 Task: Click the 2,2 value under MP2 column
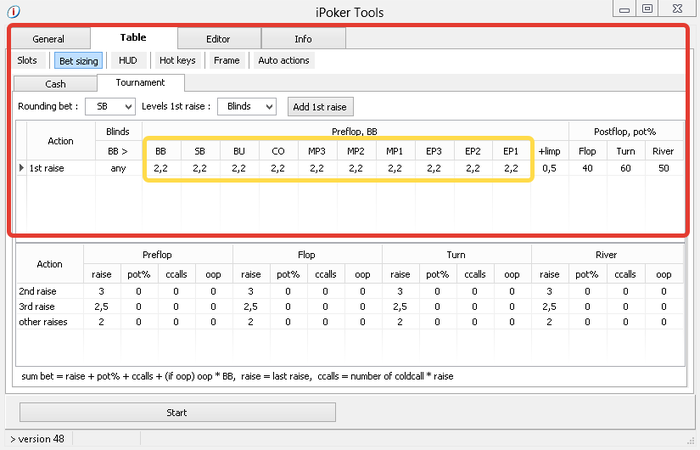356,168
